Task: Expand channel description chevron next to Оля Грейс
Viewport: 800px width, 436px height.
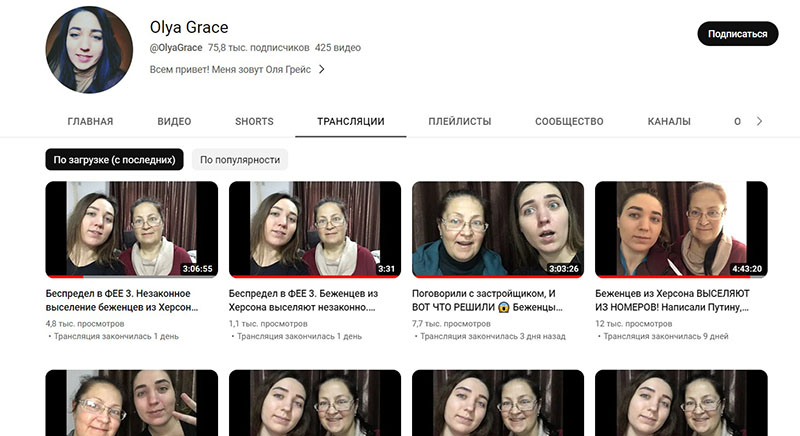Action: (x=321, y=69)
